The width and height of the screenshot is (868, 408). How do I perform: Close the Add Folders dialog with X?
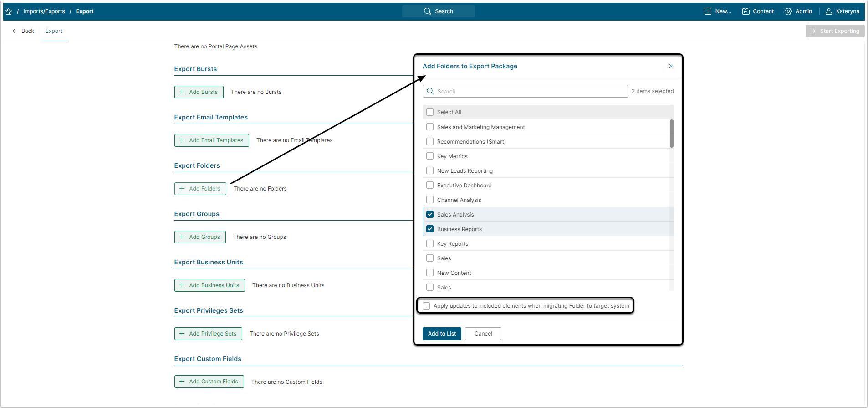pos(671,66)
